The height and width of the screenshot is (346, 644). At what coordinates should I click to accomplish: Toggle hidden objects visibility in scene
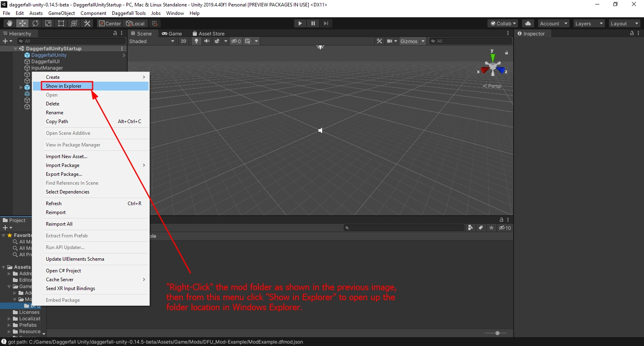[236, 41]
